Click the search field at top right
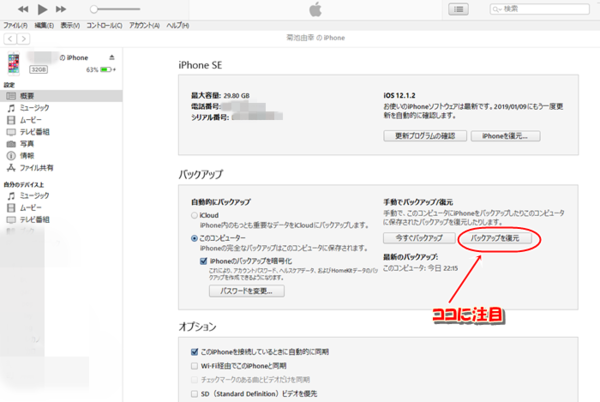 pos(540,9)
